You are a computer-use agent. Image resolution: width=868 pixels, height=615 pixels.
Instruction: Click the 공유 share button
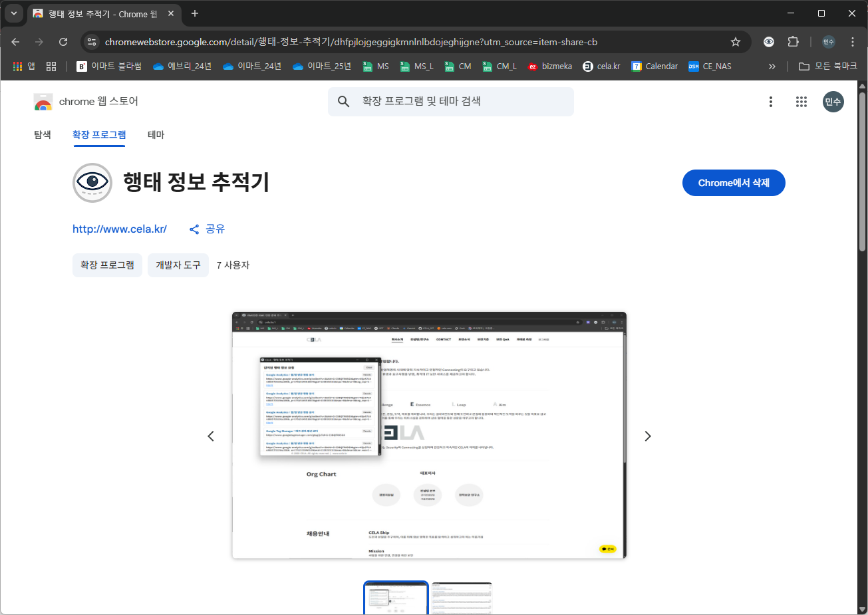coord(207,229)
